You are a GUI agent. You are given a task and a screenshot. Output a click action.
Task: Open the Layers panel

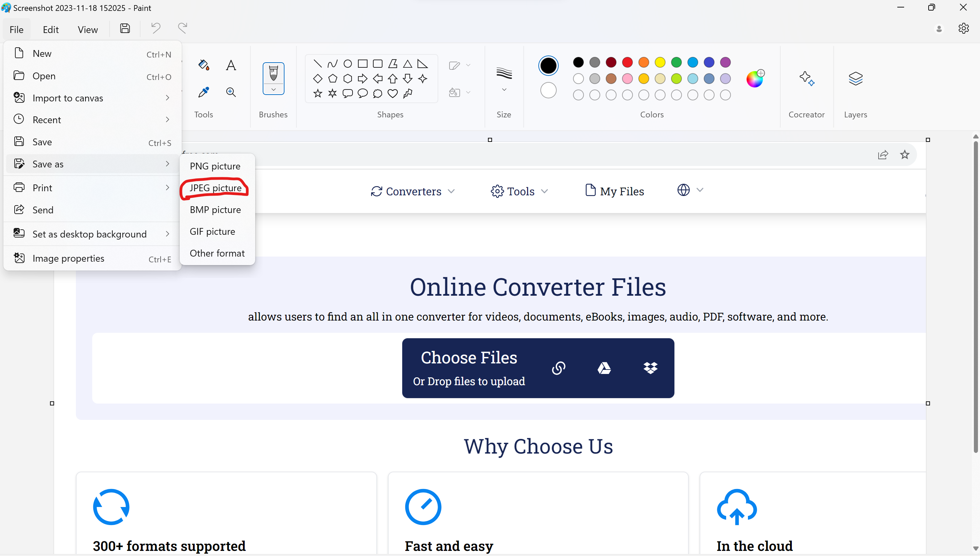[855, 78]
